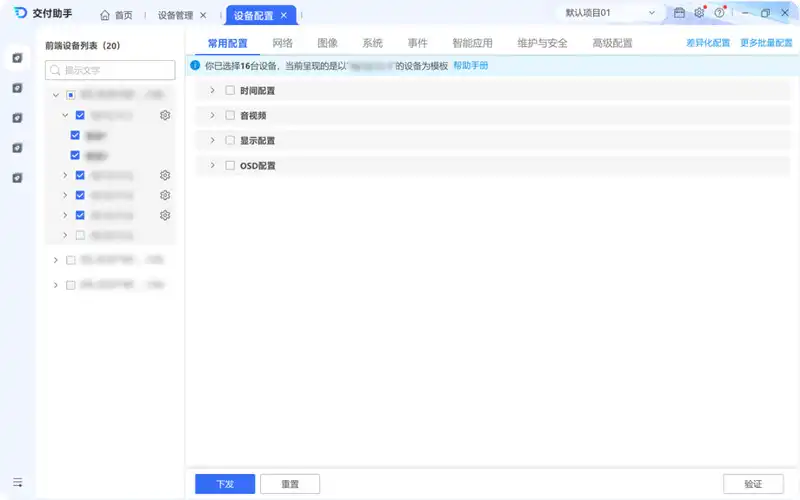
Task: Open the 更多批量配置 link
Action: [x=766, y=43]
